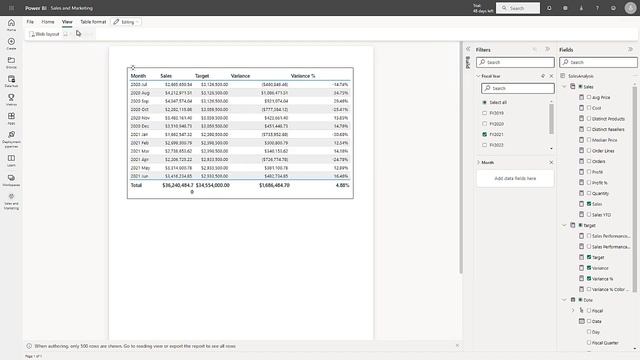640x360 pixels.
Task: Check the Avg Price field
Action: [x=589, y=97]
